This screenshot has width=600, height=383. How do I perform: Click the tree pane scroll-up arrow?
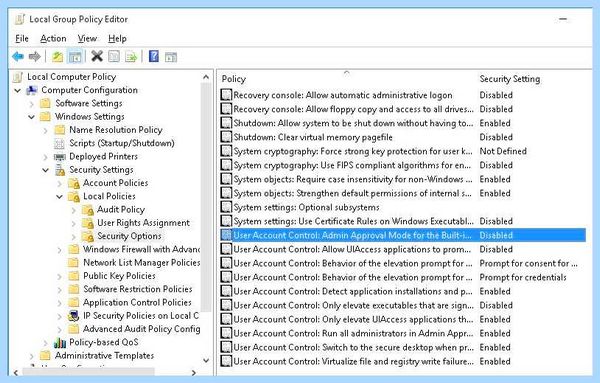(x=206, y=77)
